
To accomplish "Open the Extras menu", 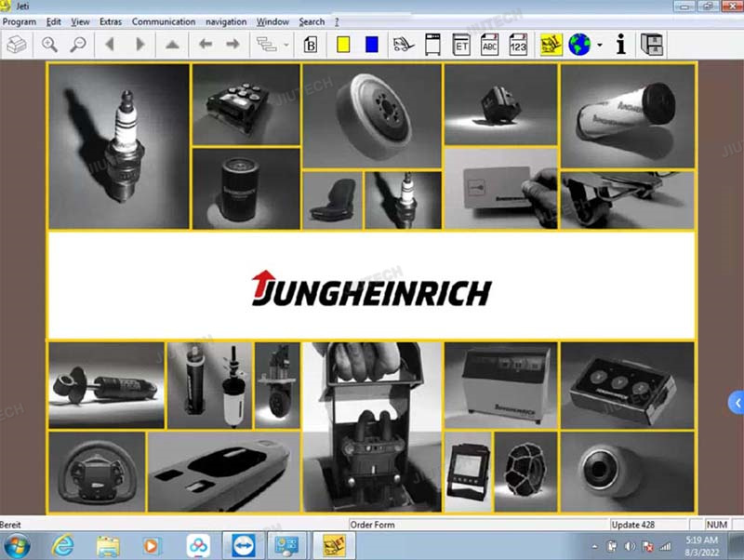I will pos(111,21).
